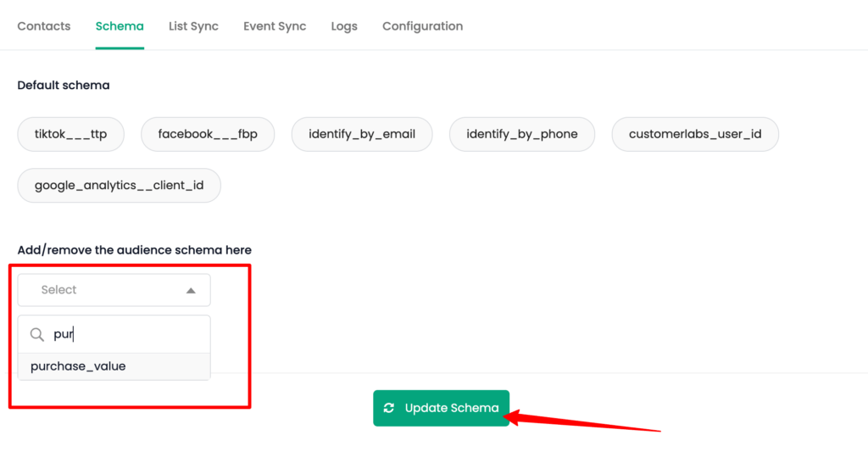Viewport: 868px width, 452px height.
Task: Click the identify_by_email chip
Action: (362, 134)
